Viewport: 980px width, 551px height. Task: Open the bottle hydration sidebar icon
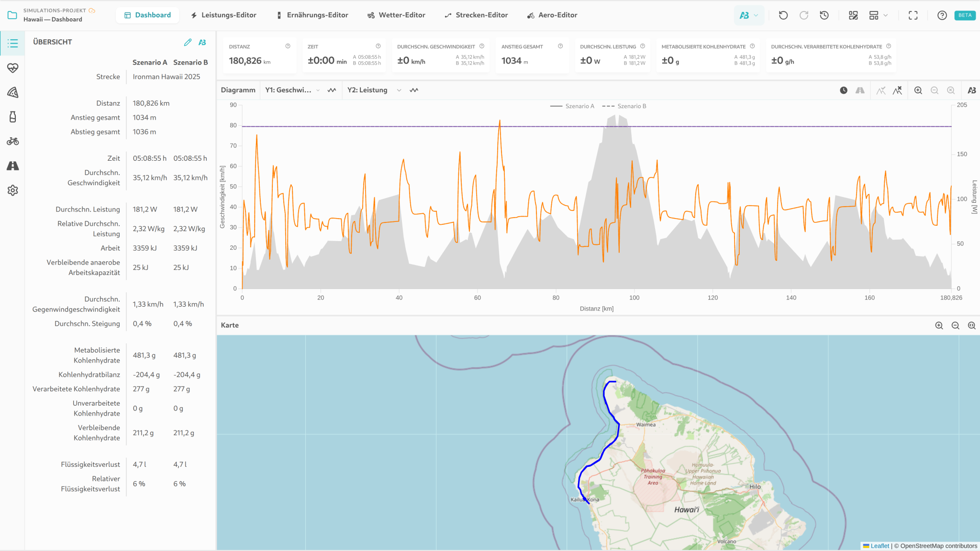(12, 117)
